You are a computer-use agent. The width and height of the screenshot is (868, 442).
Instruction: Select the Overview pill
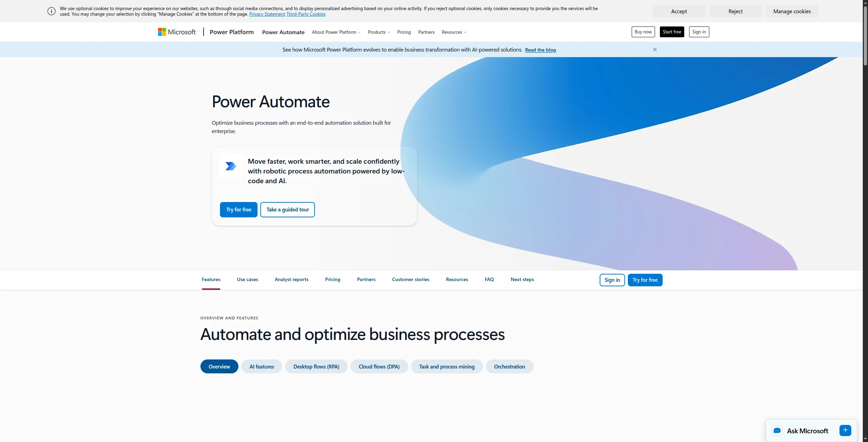point(219,366)
